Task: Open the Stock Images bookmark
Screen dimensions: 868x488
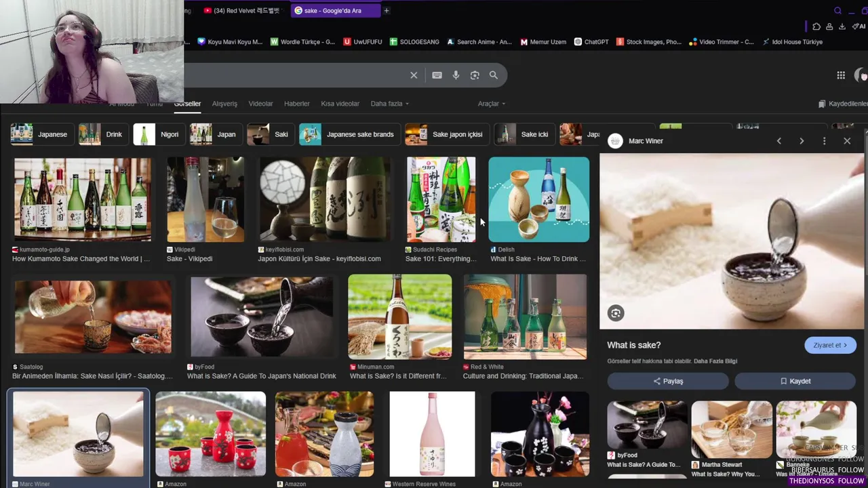Action: click(x=649, y=42)
